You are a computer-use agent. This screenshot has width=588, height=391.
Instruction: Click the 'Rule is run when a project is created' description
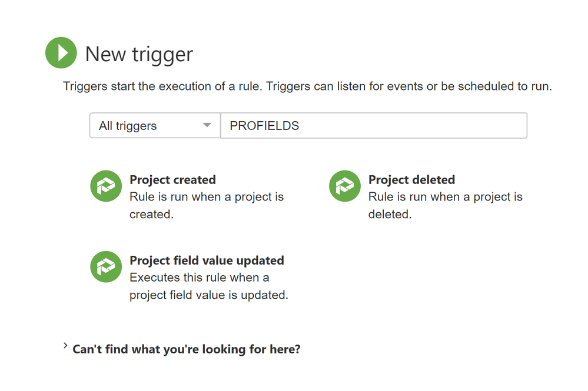point(207,206)
